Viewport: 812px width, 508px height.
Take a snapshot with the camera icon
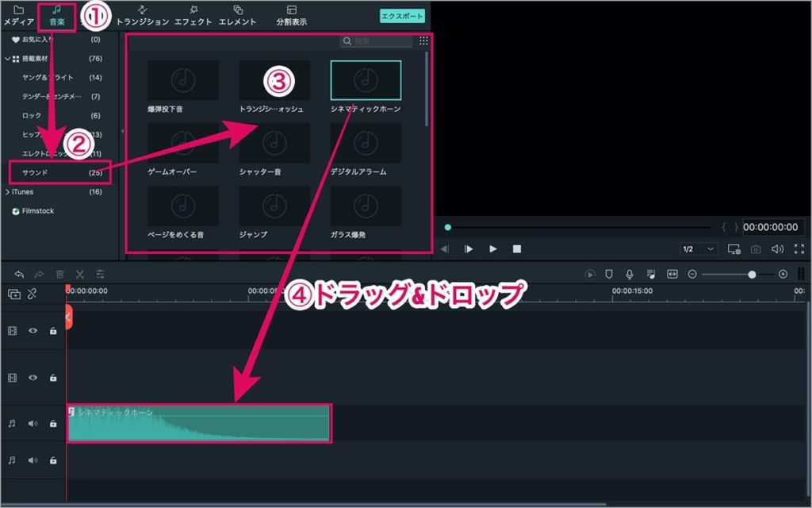click(x=756, y=249)
